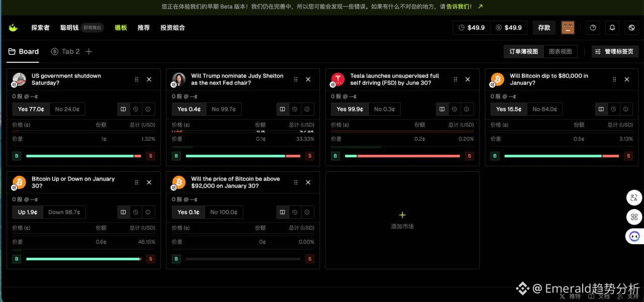Show order book icon in Bitcoin above $92,000 card
Image resolution: width=644 pixels, height=302 pixels.
click(x=282, y=212)
